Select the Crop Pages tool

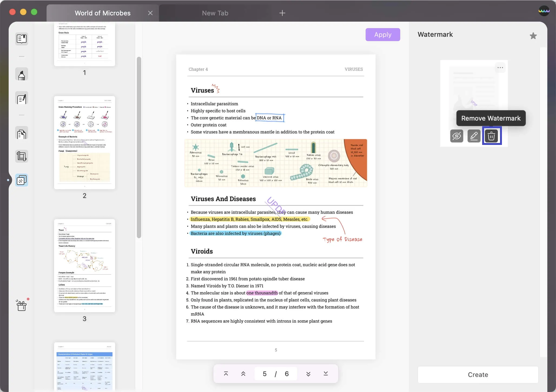pyautogui.click(x=22, y=156)
